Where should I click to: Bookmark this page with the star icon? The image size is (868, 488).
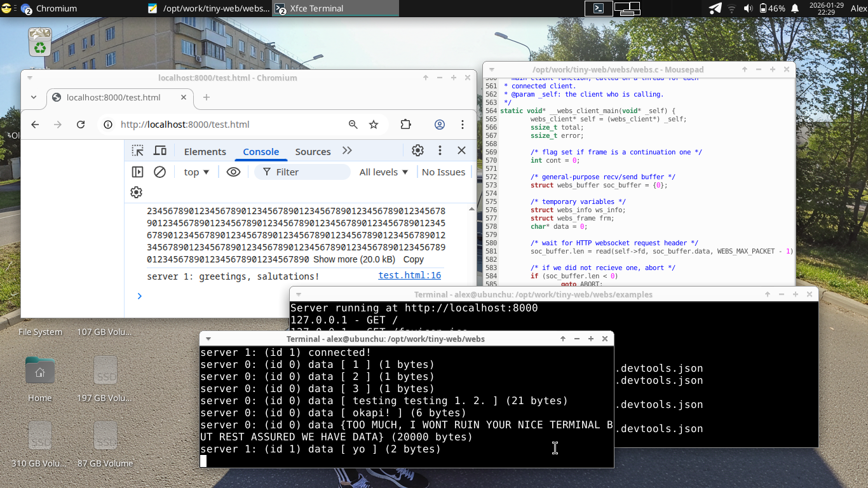pyautogui.click(x=374, y=125)
